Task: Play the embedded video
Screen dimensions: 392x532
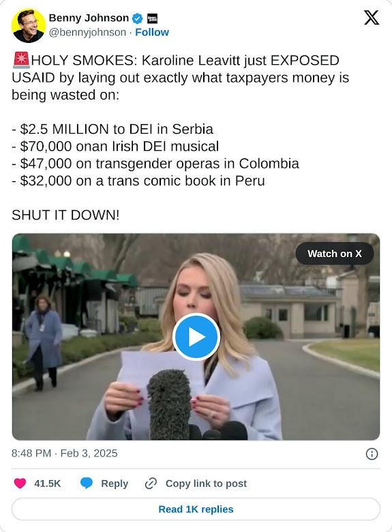Action: pos(196,337)
